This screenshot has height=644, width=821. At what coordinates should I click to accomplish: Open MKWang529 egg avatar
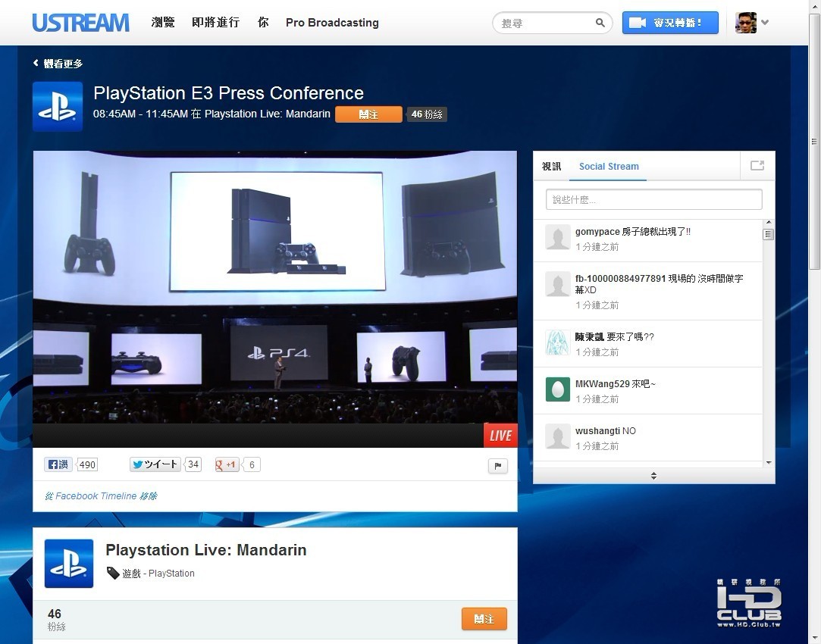pyautogui.click(x=558, y=389)
